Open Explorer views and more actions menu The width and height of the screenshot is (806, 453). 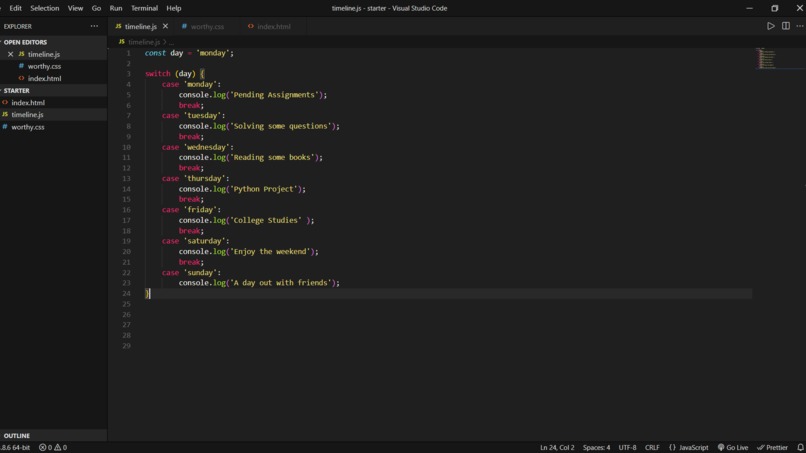point(94,26)
